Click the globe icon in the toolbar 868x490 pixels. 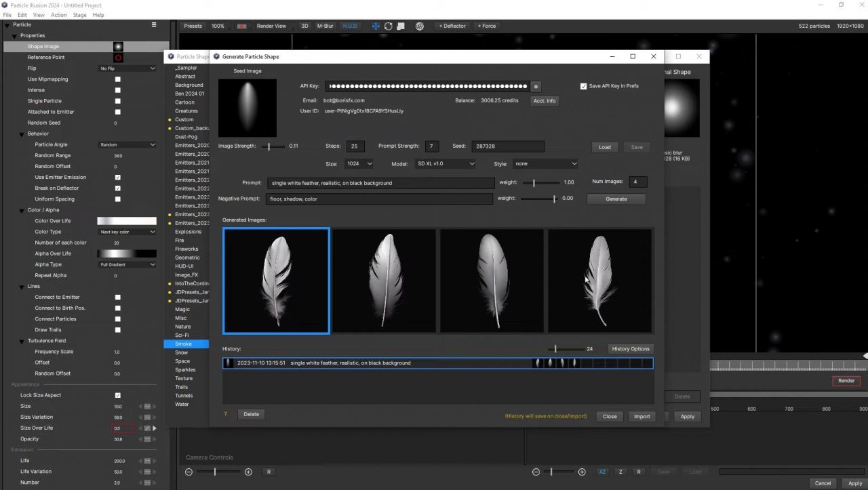[420, 26]
